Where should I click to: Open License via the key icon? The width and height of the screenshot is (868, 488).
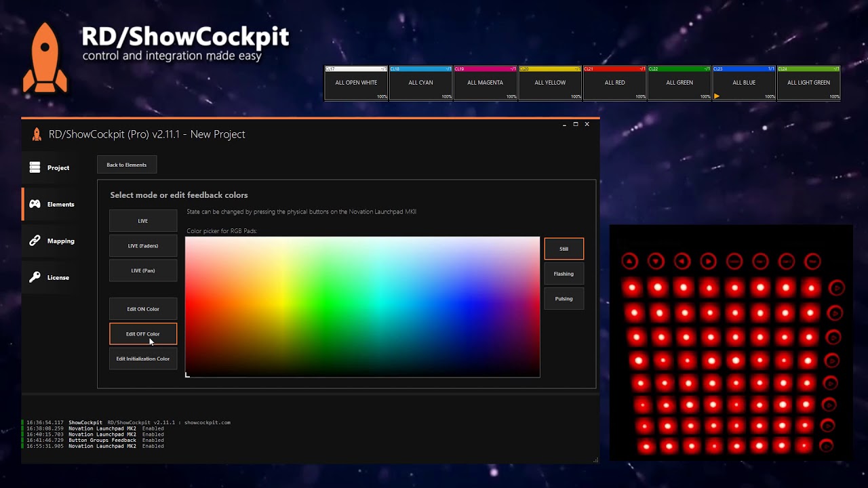pos(35,277)
